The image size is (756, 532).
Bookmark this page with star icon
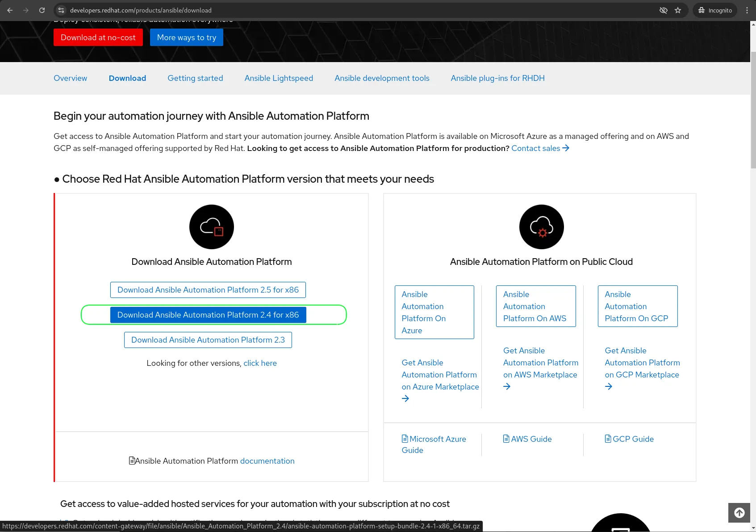(x=678, y=10)
